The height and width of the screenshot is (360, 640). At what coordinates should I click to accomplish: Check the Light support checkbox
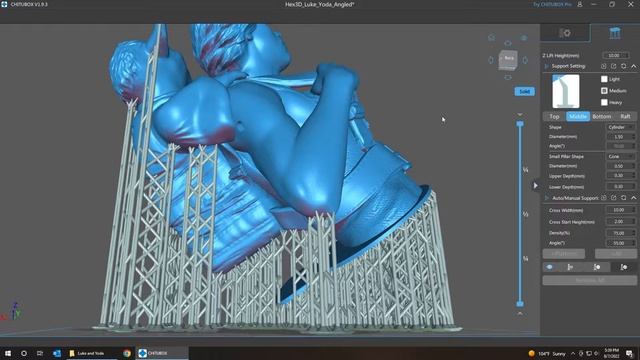pos(604,79)
